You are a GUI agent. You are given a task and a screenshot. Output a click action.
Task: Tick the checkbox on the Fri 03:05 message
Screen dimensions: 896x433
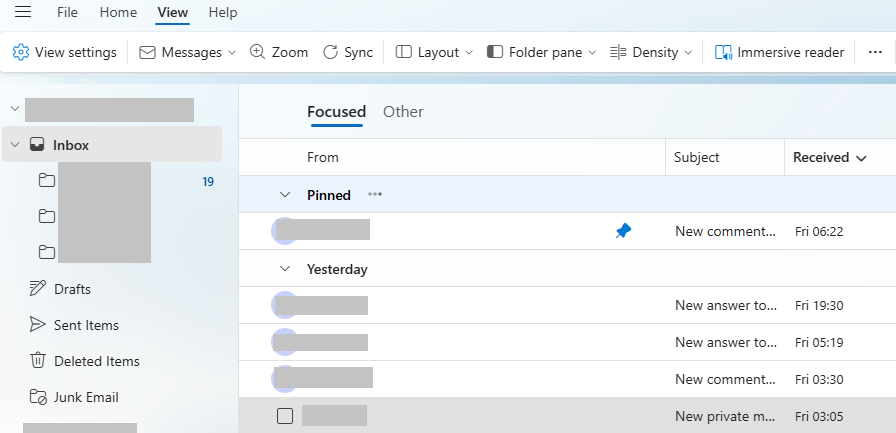click(285, 416)
